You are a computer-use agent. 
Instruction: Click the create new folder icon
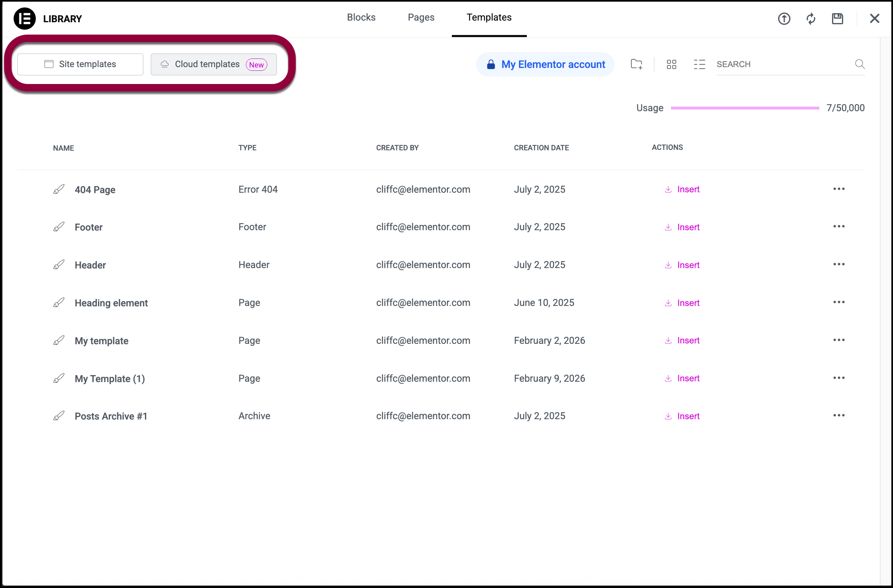coord(636,64)
